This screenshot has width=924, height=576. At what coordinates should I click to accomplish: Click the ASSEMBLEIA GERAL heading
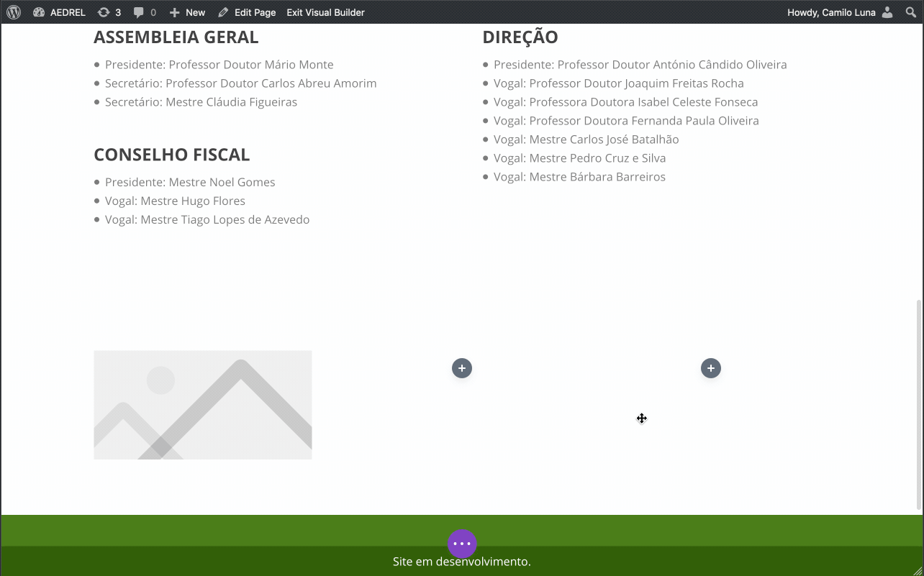tap(176, 37)
